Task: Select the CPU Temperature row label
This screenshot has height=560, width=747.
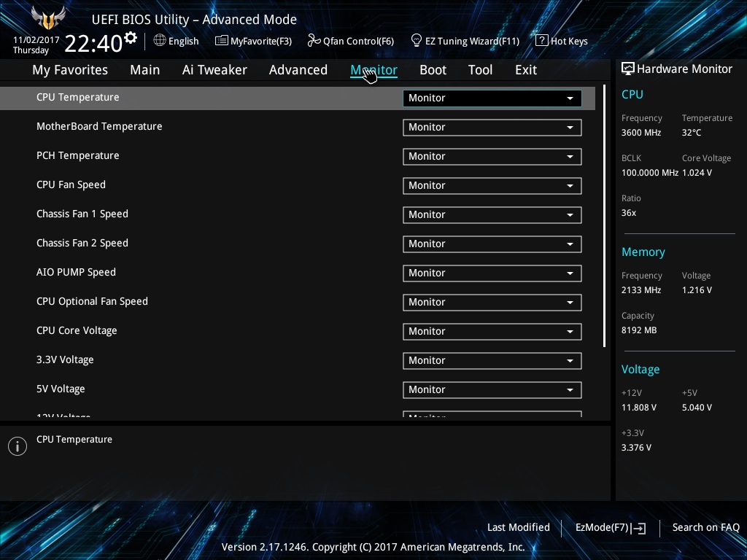Action: point(77,97)
